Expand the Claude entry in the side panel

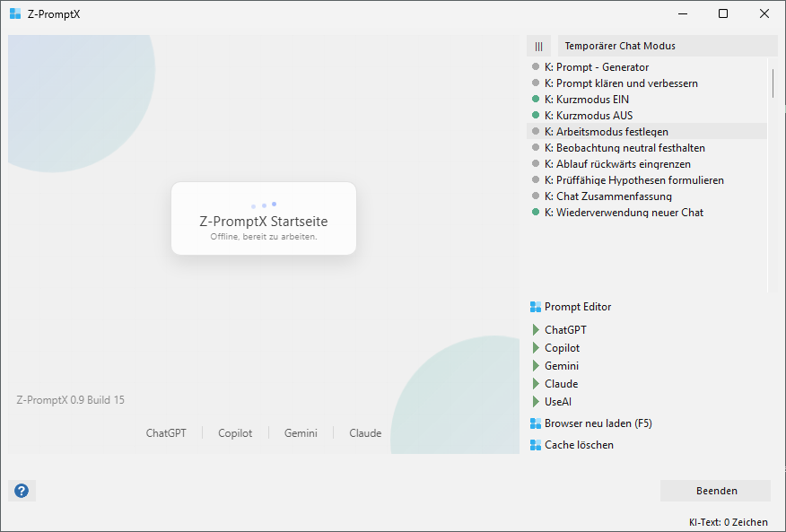(561, 384)
